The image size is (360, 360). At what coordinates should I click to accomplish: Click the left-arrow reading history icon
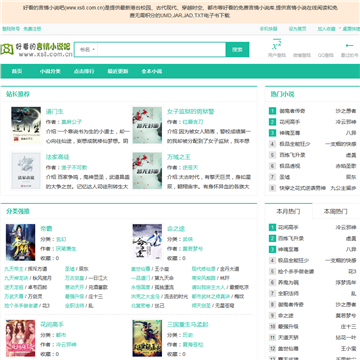349,45
